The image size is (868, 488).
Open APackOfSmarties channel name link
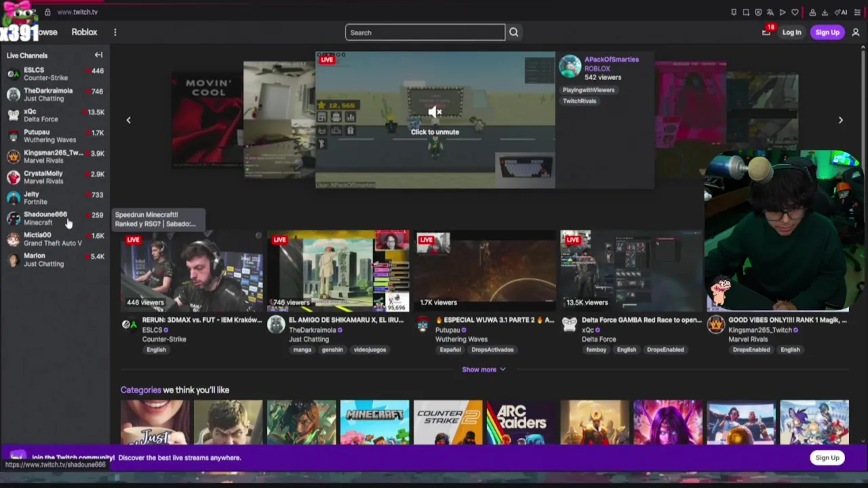pyautogui.click(x=612, y=60)
